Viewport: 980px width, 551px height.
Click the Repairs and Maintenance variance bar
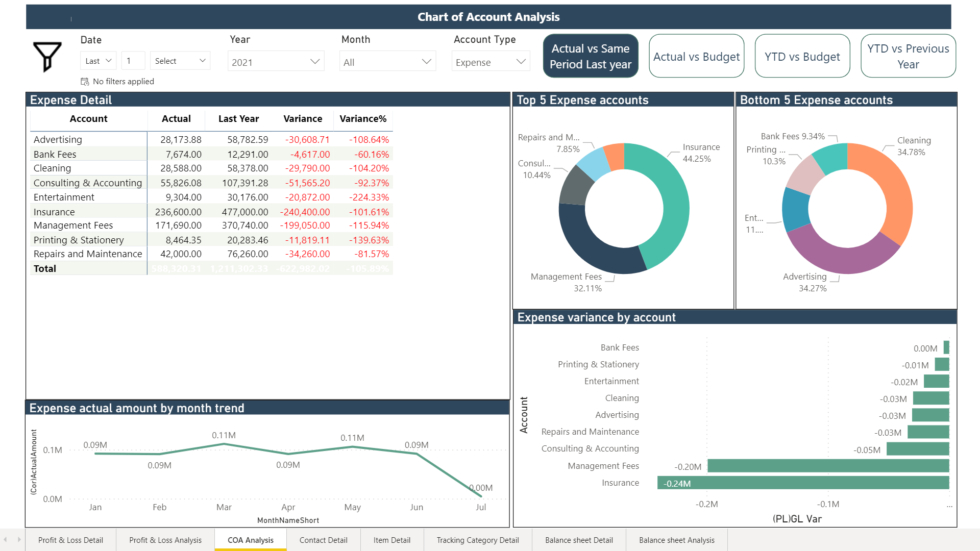pos(928,432)
